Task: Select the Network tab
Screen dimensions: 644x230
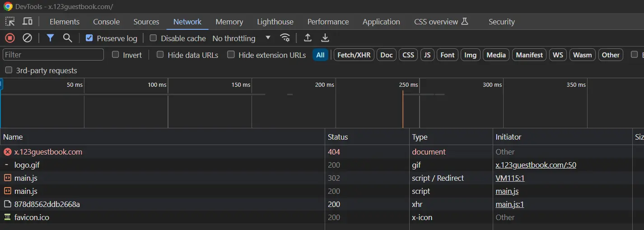Action: point(187,21)
